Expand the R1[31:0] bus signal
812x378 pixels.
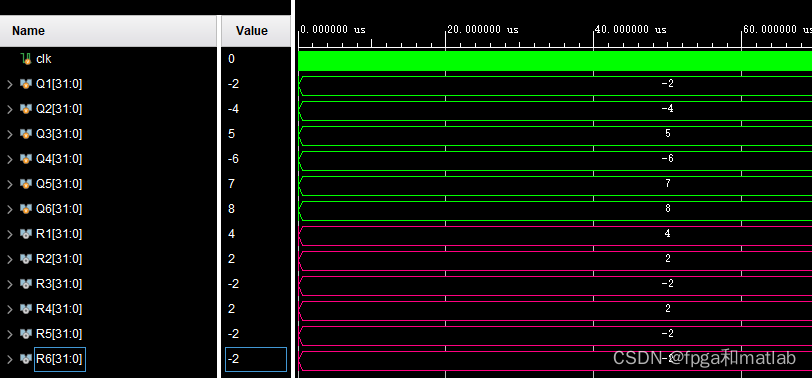click(x=10, y=234)
